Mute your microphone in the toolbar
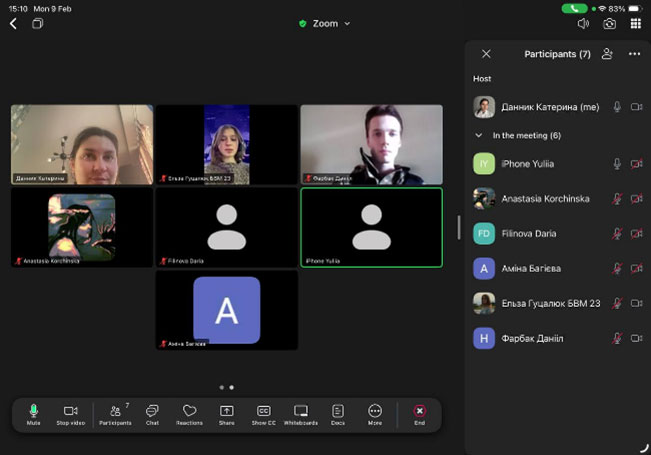 [x=33, y=414]
